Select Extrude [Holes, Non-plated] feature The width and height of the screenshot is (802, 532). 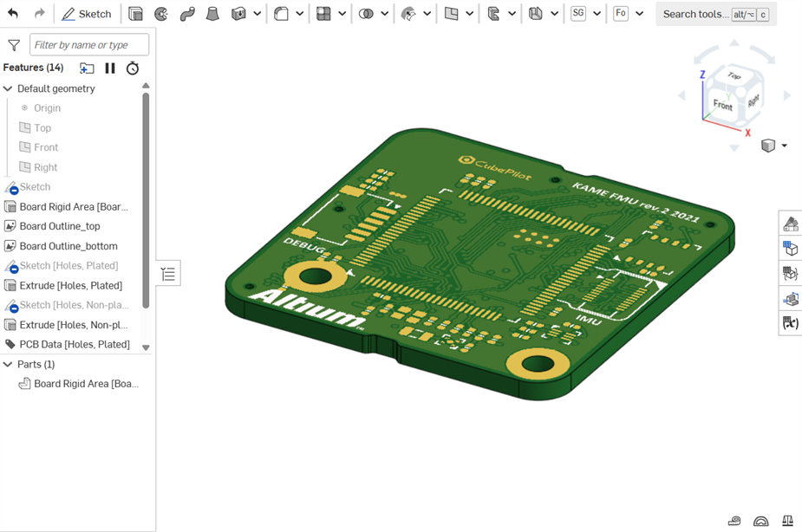pos(74,325)
